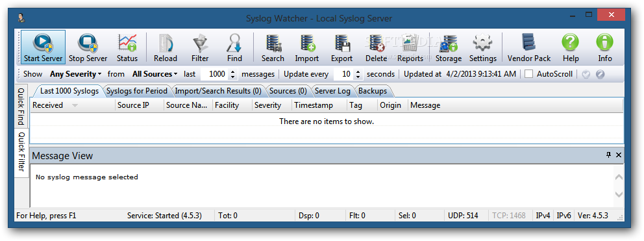Sort by the Severity column header
644x241 pixels.
(x=271, y=105)
